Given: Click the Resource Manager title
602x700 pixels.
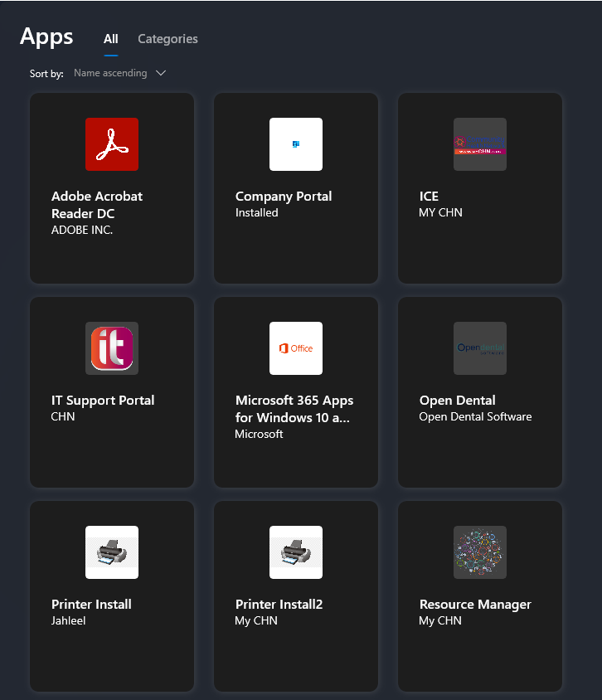Looking at the screenshot, I should [x=475, y=605].
